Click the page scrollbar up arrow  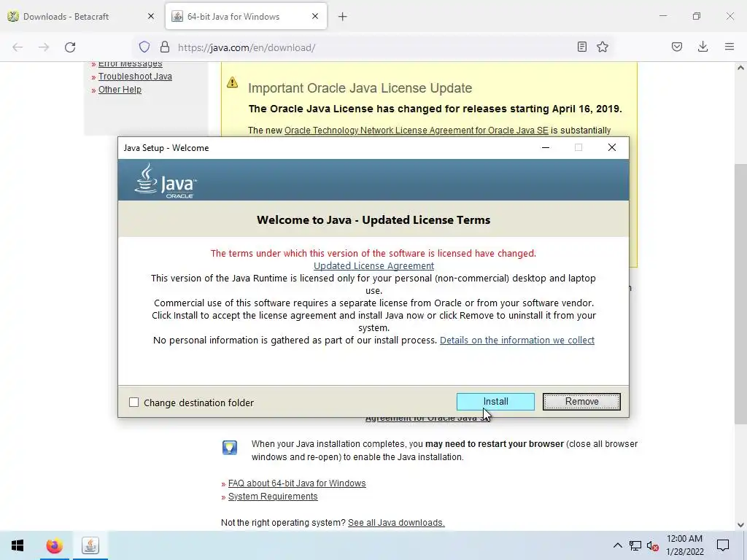coord(740,68)
